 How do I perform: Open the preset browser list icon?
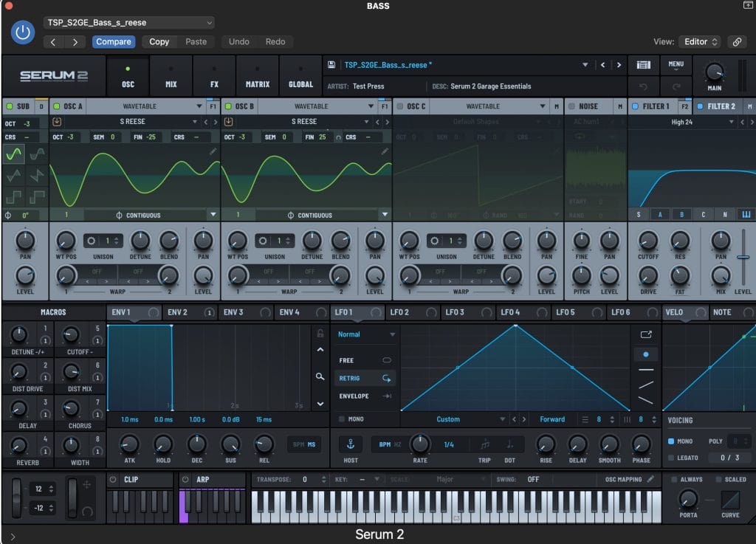pos(643,65)
